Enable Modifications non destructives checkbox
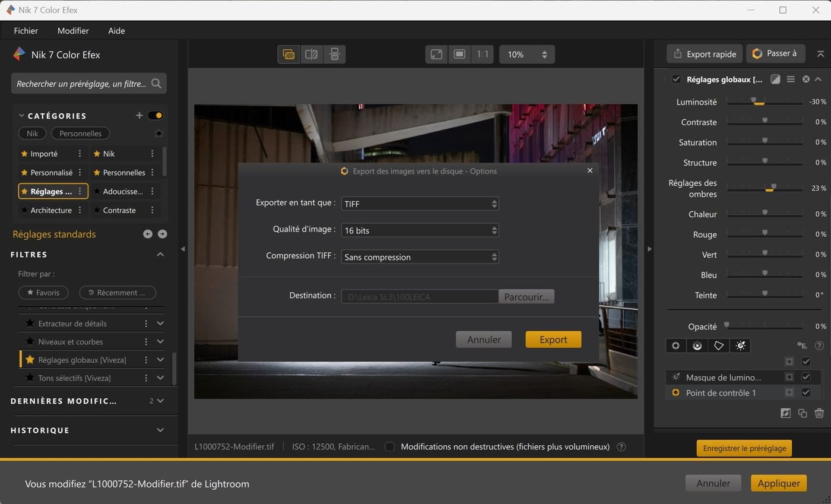831x504 pixels. pos(389,447)
